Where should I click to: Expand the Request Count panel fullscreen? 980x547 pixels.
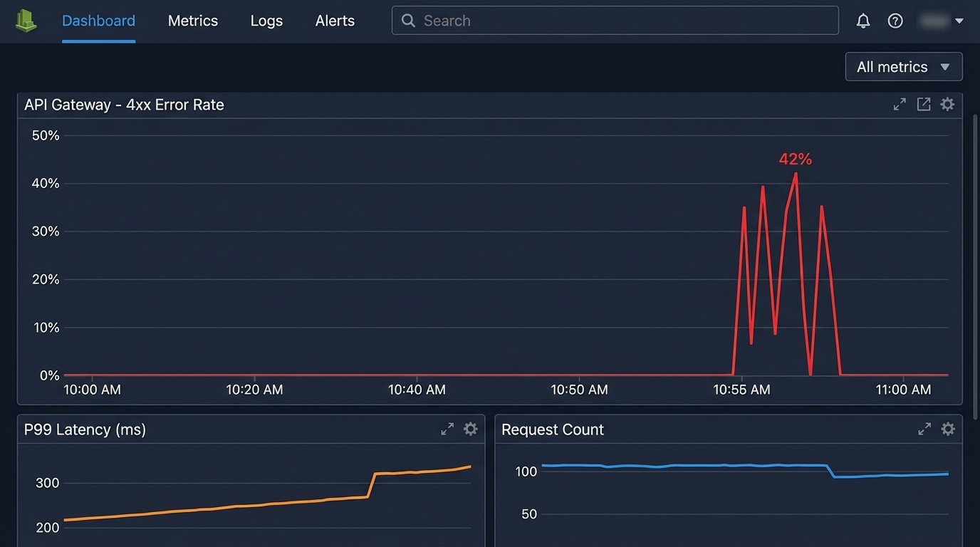click(924, 429)
